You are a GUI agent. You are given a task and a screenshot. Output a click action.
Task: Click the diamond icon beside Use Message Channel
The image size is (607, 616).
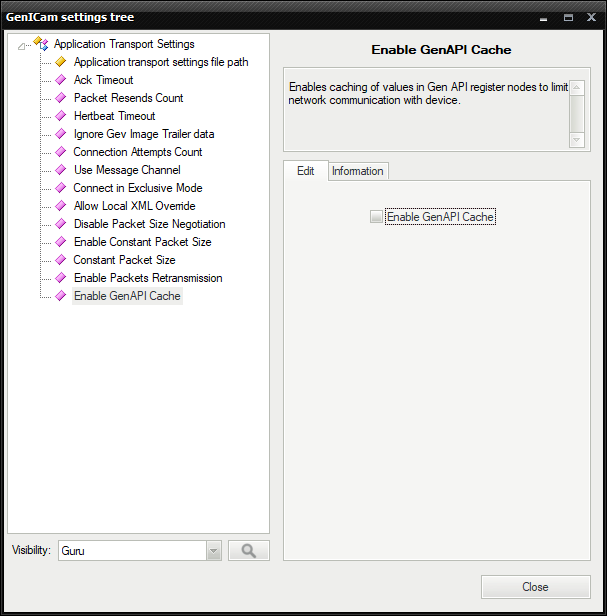click(x=61, y=170)
